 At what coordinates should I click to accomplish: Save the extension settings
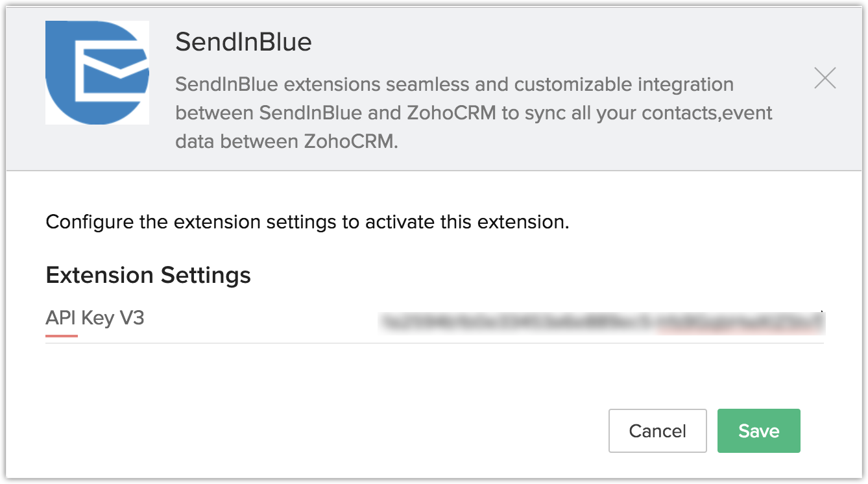pos(758,431)
